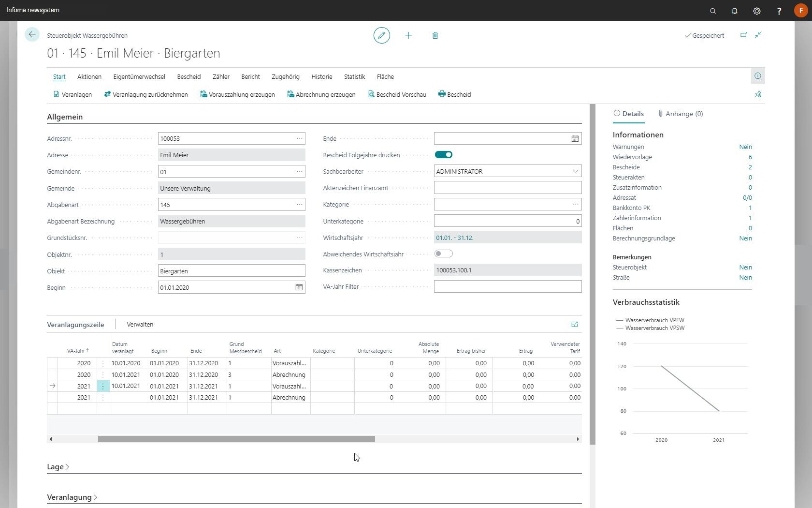Toggle Bescheid Folgejahre drucken switch
Image resolution: width=812 pixels, height=508 pixels.
click(443, 155)
